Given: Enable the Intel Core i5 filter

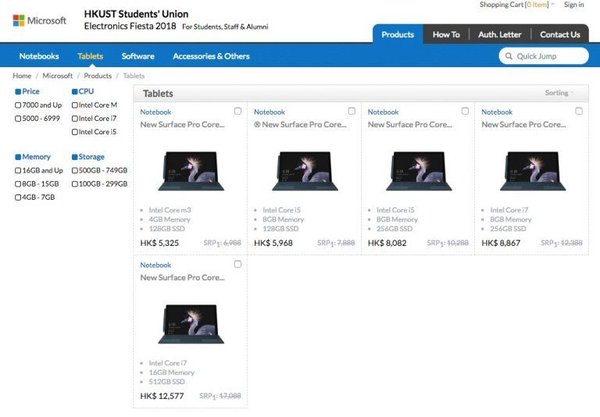Looking at the screenshot, I should tap(75, 132).
